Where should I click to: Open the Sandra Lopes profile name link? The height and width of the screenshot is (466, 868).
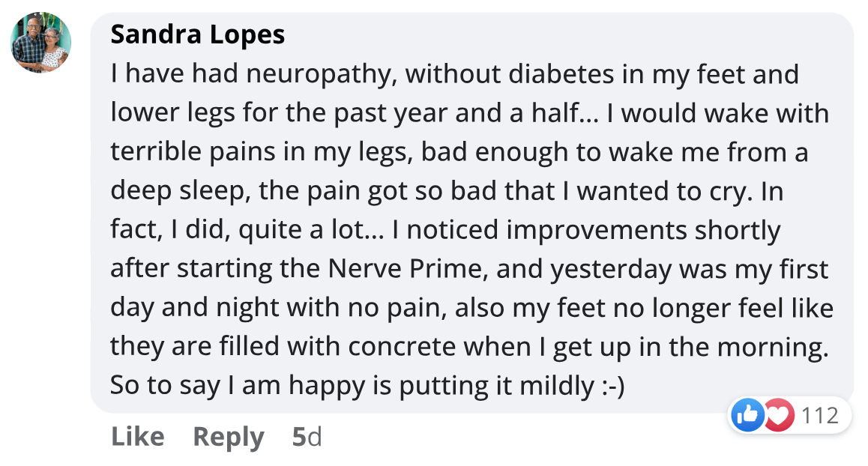[x=197, y=34]
